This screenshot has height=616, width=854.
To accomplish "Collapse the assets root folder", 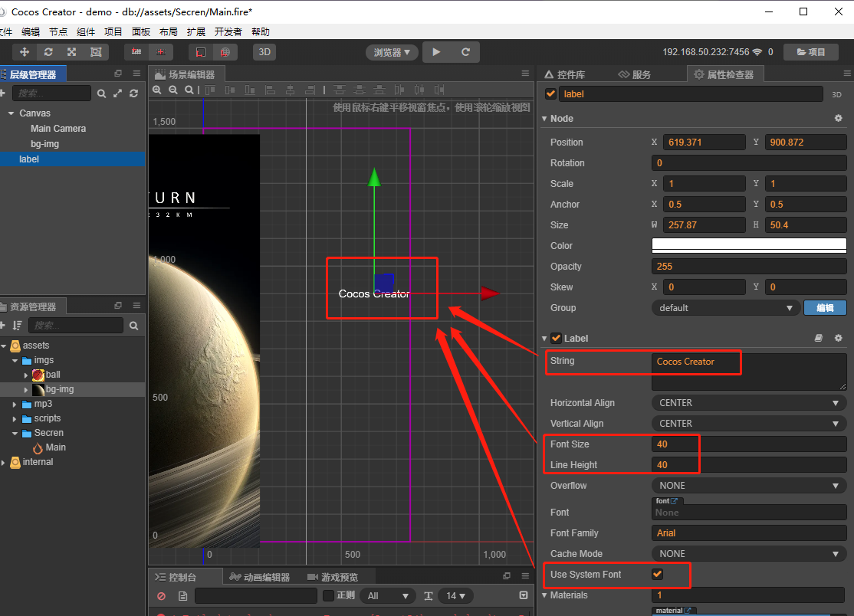I will (x=4, y=346).
